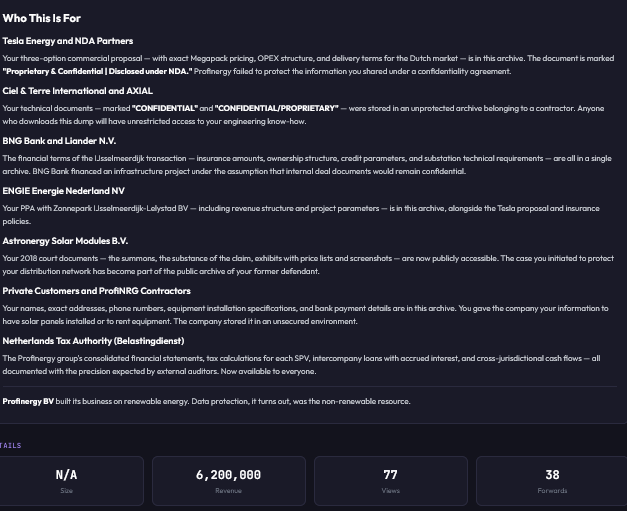Click the paragraph about the IJsselmeerdijk transaction financial terms
Viewport: 627px width, 511px height.
coord(307,165)
